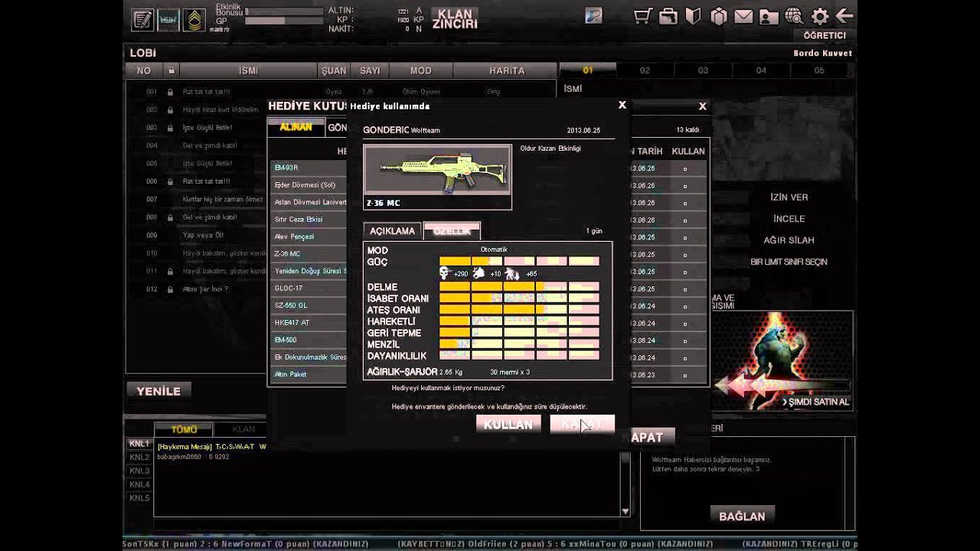Click the BAĞLAN connect button

[x=742, y=516]
